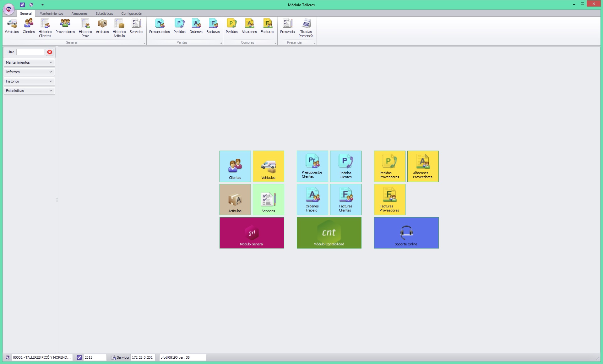Switch to the Configuración ribbon tab
Viewport: 603px width, 364px height.
pos(132,13)
